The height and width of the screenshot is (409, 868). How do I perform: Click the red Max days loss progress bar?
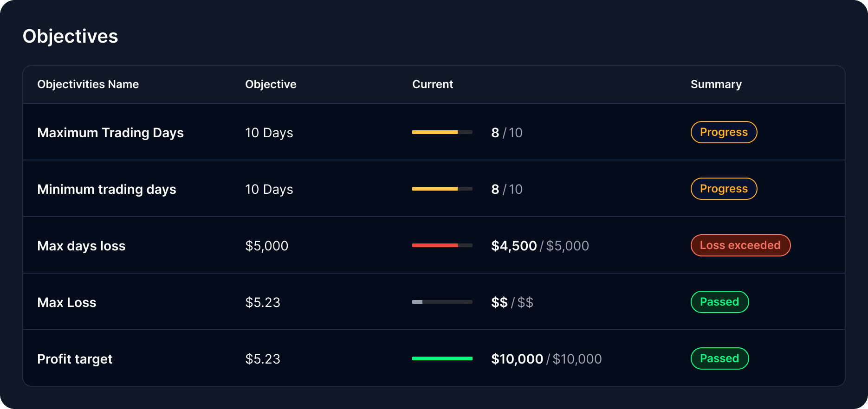click(442, 245)
